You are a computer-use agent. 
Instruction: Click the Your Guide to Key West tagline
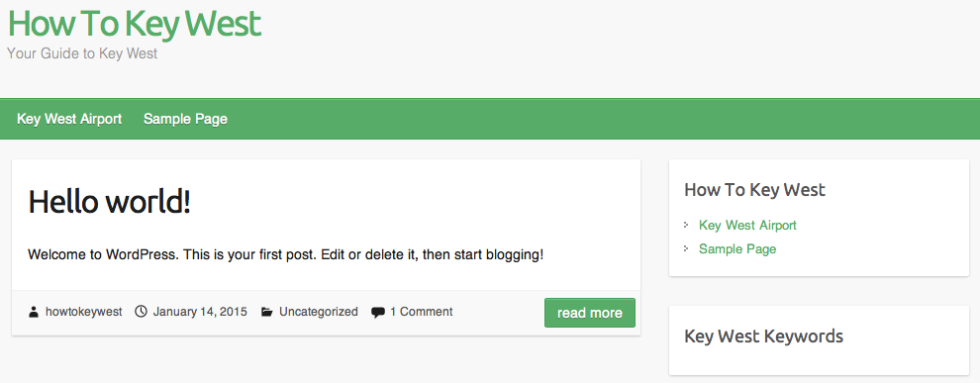tap(82, 53)
